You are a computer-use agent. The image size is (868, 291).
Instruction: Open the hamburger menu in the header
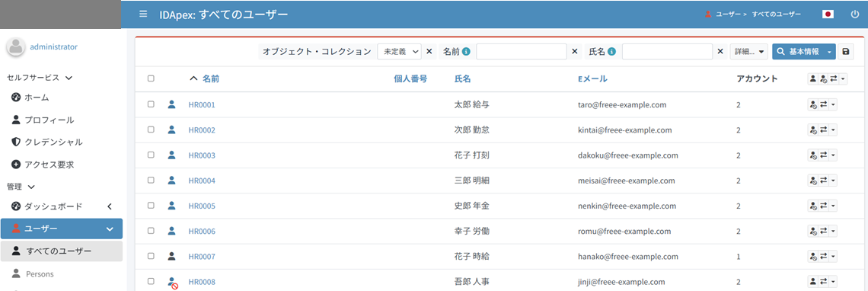(143, 14)
